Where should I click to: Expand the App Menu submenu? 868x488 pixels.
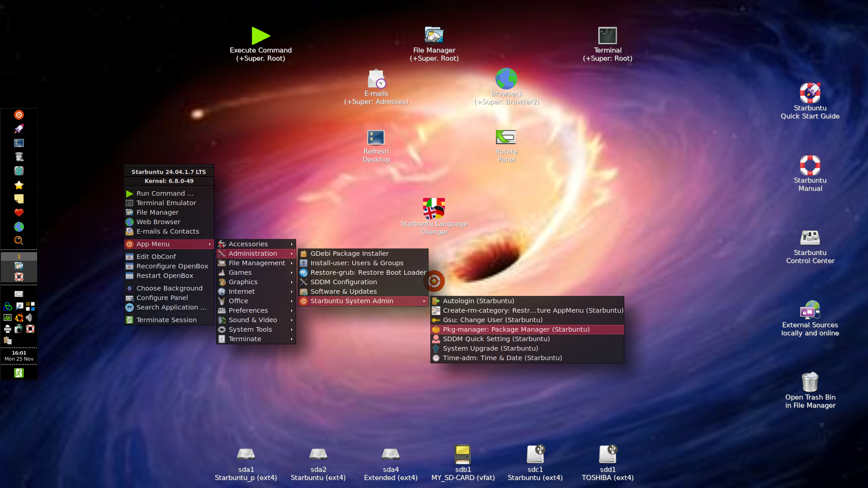click(169, 244)
